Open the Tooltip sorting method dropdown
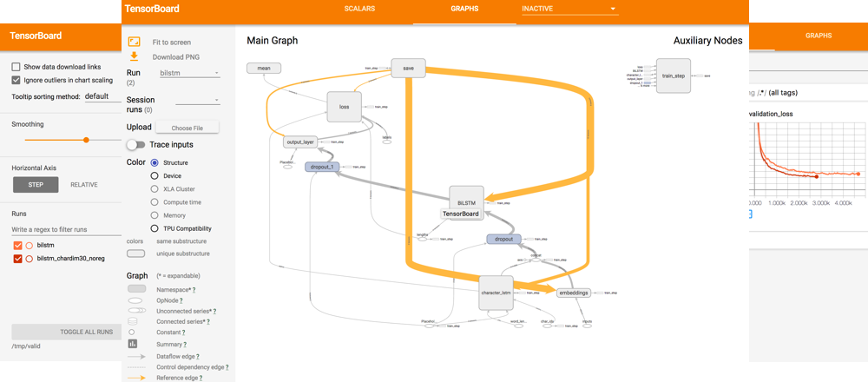Screen dimensions: 868x382 pos(102,96)
